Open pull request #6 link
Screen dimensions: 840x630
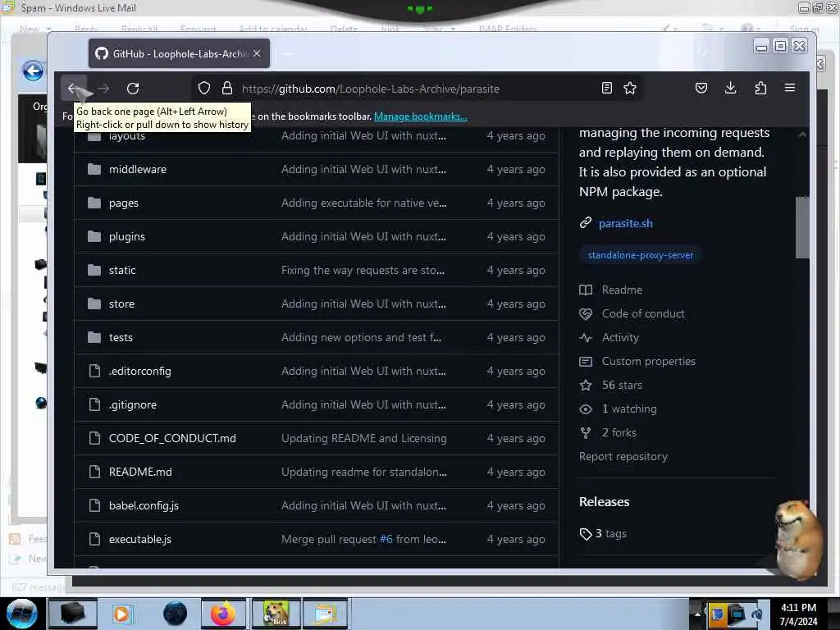[x=386, y=540]
